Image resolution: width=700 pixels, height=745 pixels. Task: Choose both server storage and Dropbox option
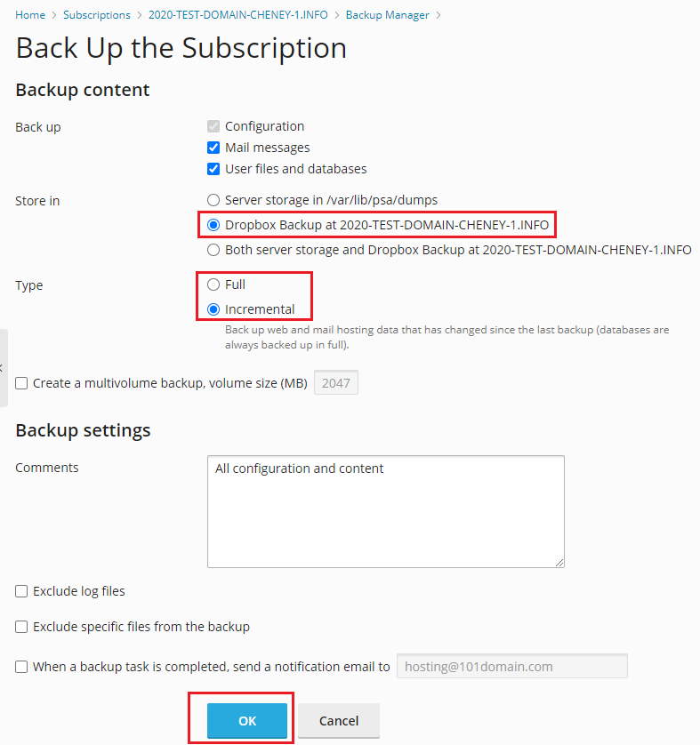[x=213, y=250]
